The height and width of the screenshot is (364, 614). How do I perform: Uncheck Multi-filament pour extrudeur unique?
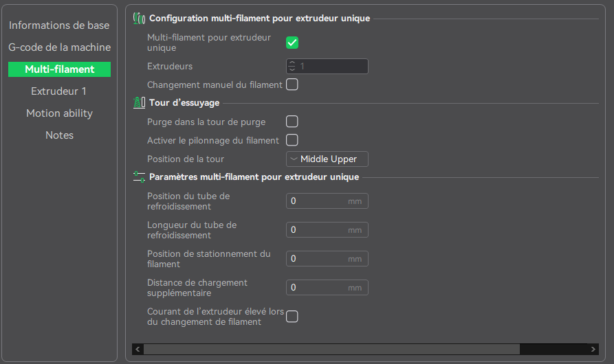tap(292, 43)
